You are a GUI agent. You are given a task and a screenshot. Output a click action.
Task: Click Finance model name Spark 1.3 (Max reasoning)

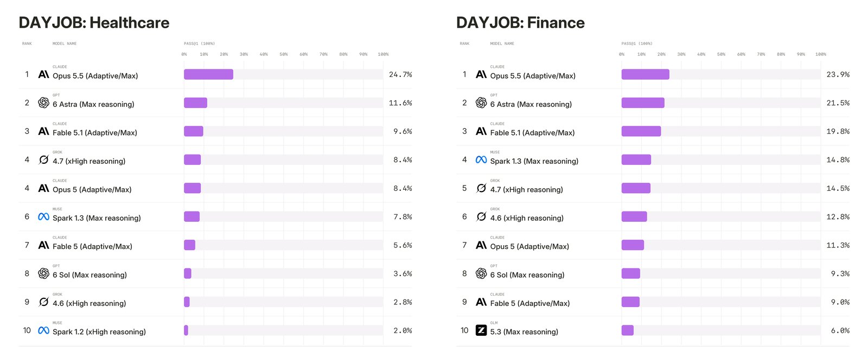click(534, 161)
